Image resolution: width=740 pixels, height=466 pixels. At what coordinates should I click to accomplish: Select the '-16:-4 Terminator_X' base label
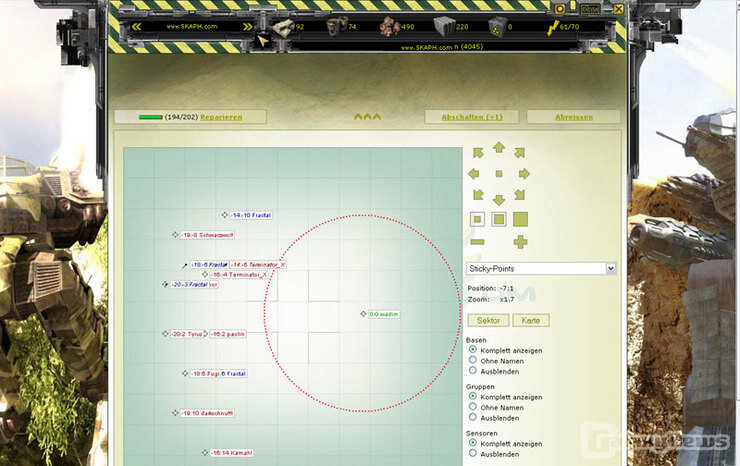click(x=239, y=274)
